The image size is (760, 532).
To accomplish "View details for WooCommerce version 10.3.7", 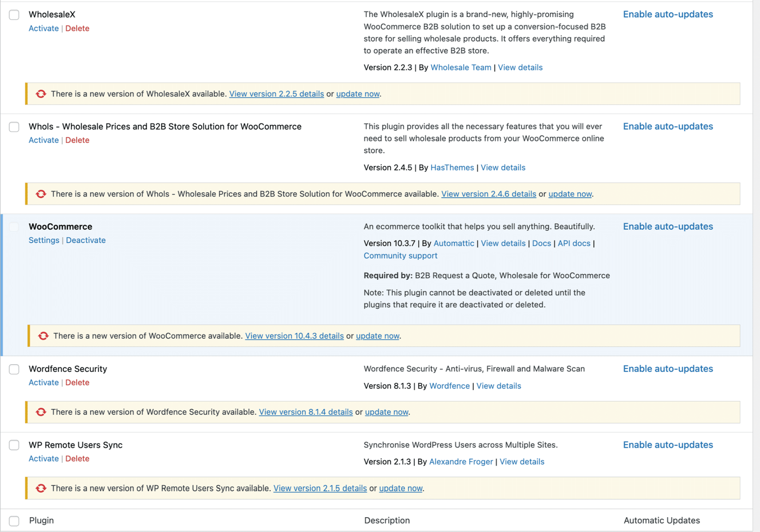I will click(x=503, y=243).
